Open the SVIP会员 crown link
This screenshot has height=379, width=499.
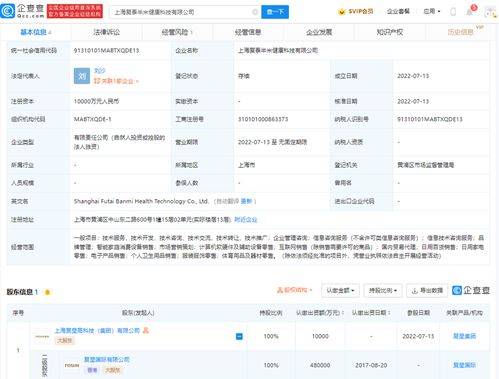click(x=355, y=12)
